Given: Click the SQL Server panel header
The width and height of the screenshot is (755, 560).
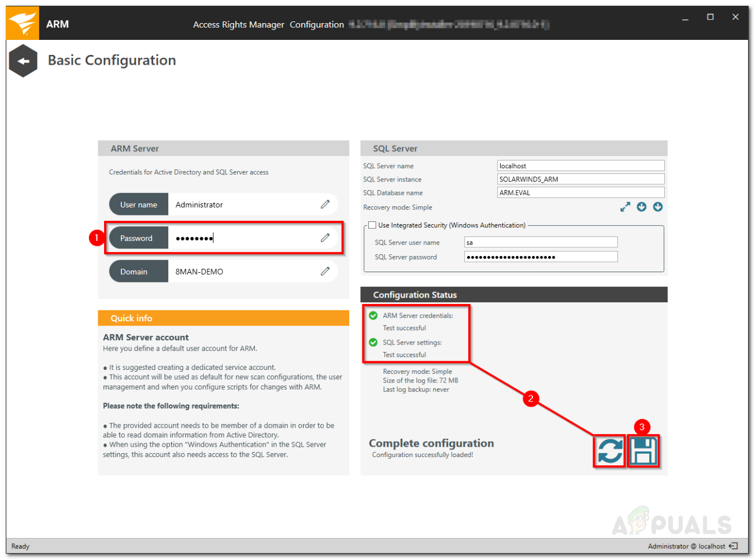Looking at the screenshot, I should [514, 149].
